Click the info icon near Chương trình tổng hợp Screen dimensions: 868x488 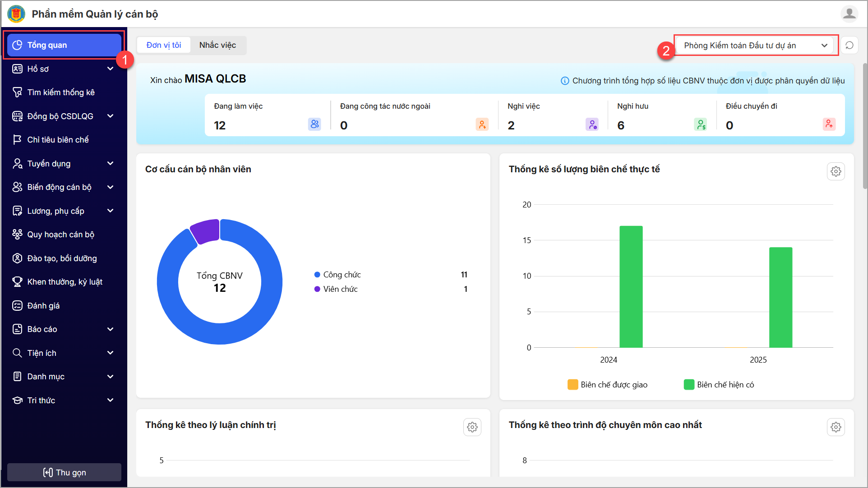click(564, 81)
